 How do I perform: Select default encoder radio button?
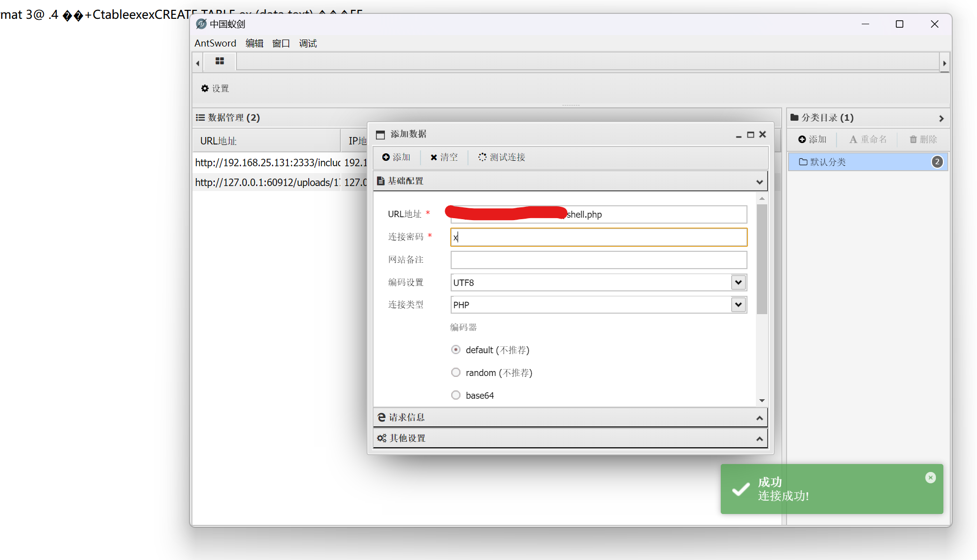(456, 350)
